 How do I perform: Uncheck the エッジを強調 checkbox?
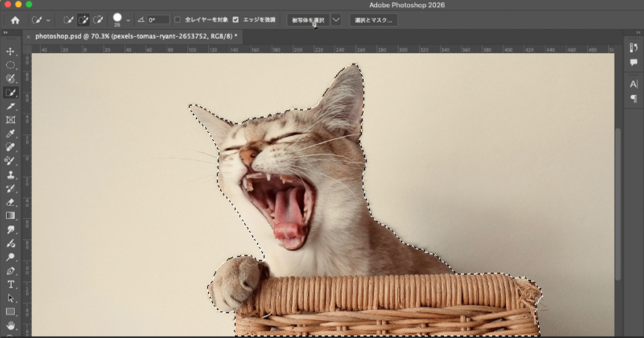[236, 20]
